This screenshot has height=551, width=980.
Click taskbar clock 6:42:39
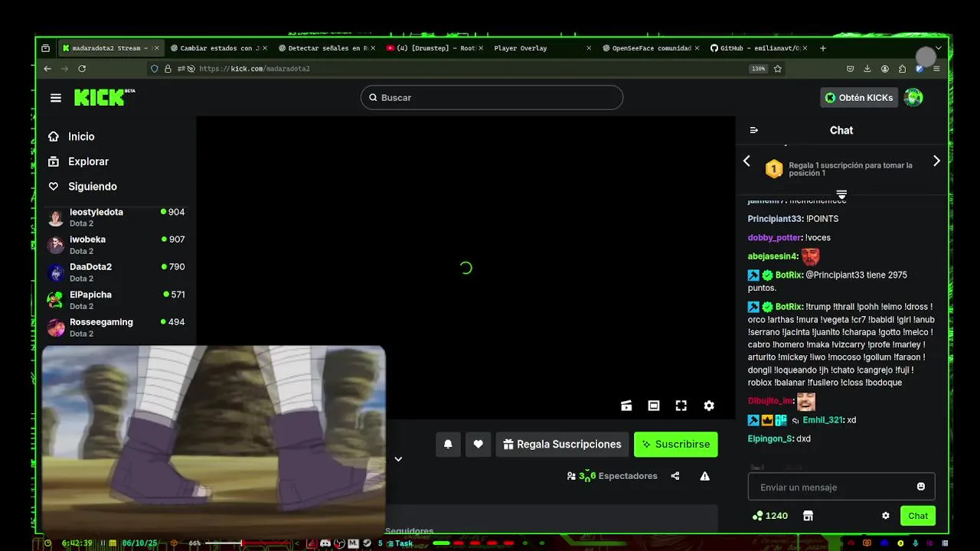pyautogui.click(x=77, y=543)
